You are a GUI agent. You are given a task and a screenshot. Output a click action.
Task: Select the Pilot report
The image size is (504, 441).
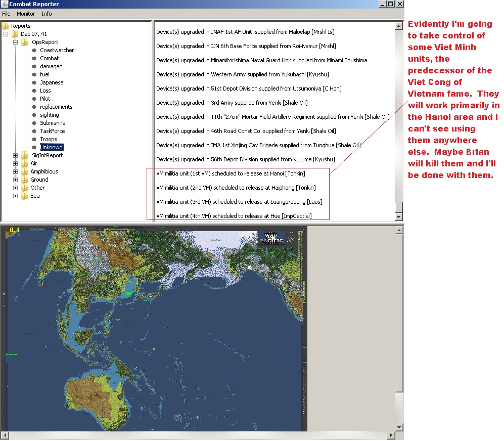click(x=45, y=99)
